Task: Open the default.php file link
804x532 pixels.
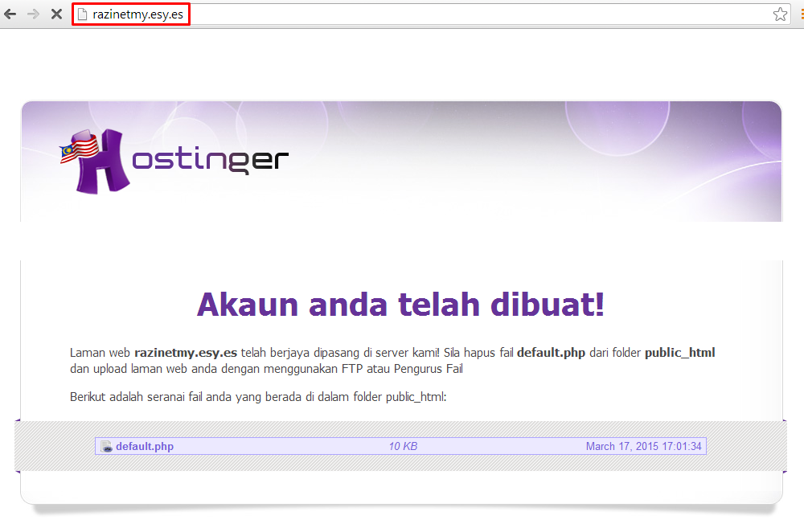Action: click(x=145, y=446)
